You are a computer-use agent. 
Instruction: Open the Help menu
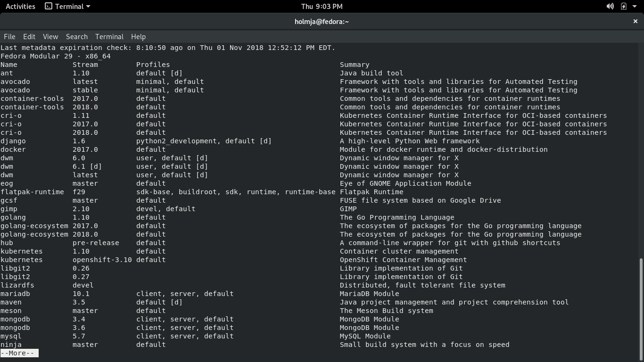click(x=138, y=36)
